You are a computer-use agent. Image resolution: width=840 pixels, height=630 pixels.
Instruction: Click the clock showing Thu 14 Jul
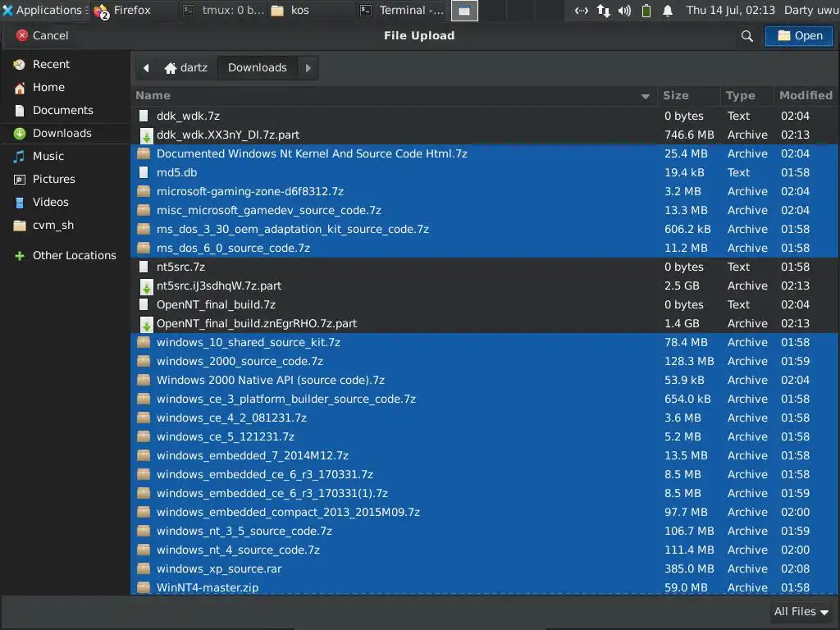point(731,10)
